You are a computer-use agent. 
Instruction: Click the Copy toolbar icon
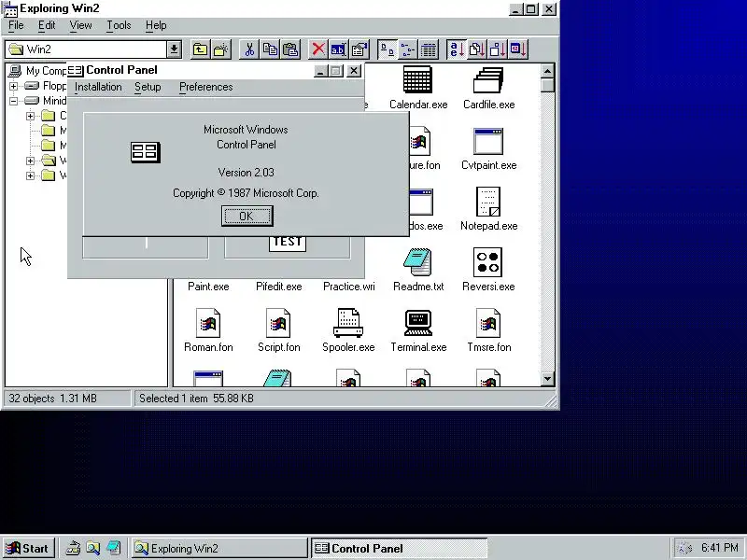[270, 49]
